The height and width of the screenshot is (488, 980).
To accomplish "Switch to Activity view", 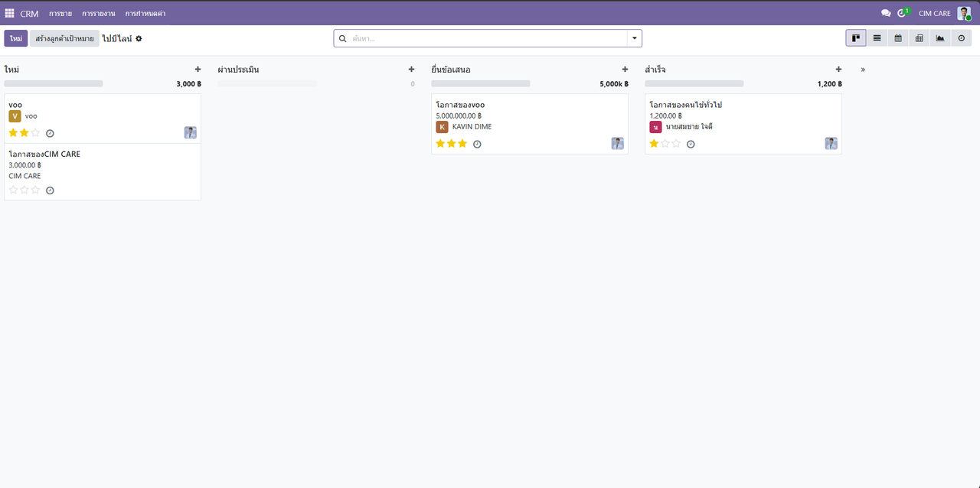I will (x=962, y=38).
